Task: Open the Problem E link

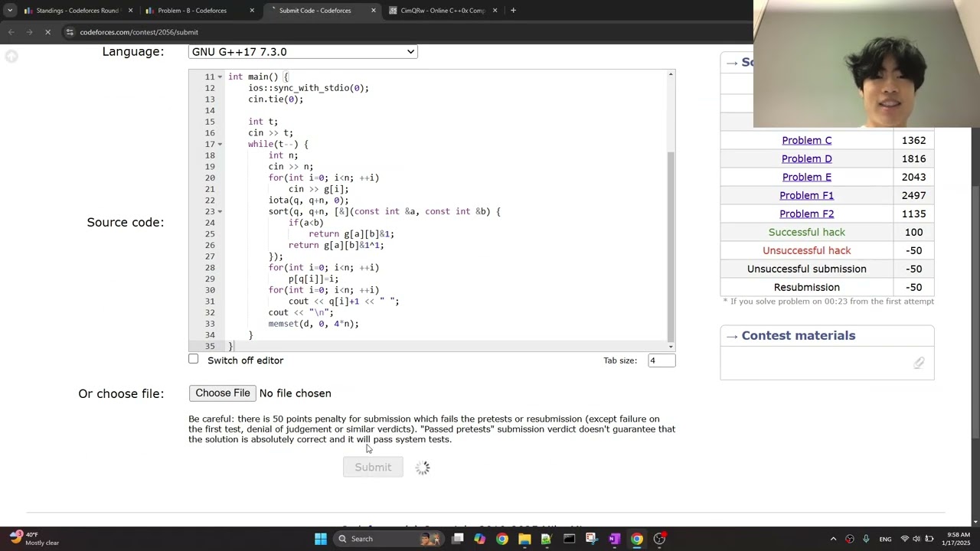Action: (806, 177)
